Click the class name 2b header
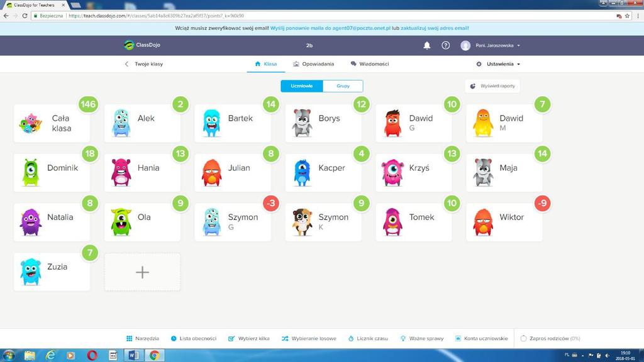This screenshot has width=644, height=362. click(309, 45)
